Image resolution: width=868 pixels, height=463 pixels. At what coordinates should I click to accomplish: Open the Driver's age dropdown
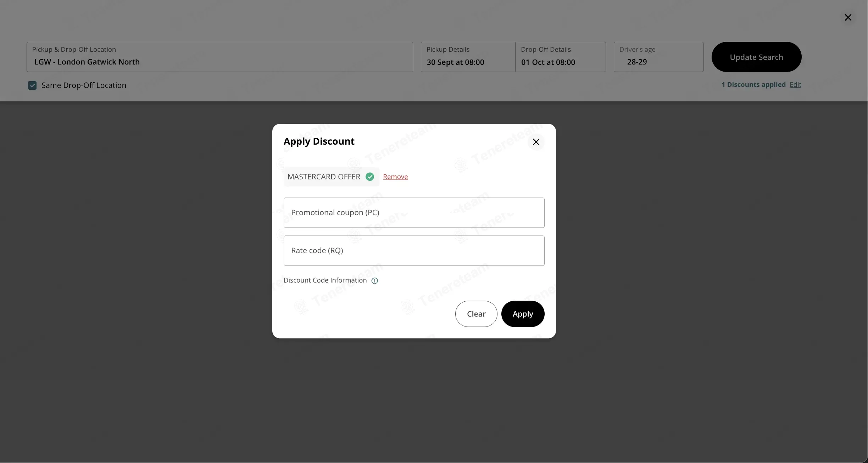click(658, 57)
